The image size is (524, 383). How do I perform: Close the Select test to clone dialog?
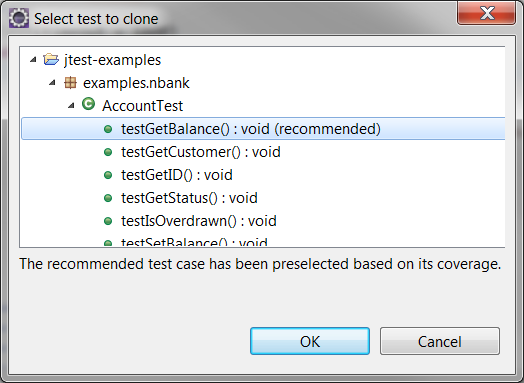click(x=486, y=13)
